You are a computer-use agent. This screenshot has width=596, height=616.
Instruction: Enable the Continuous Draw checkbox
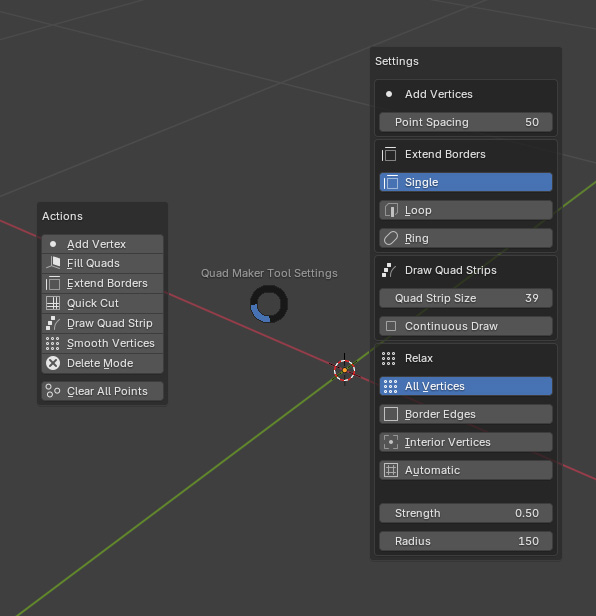(x=391, y=326)
